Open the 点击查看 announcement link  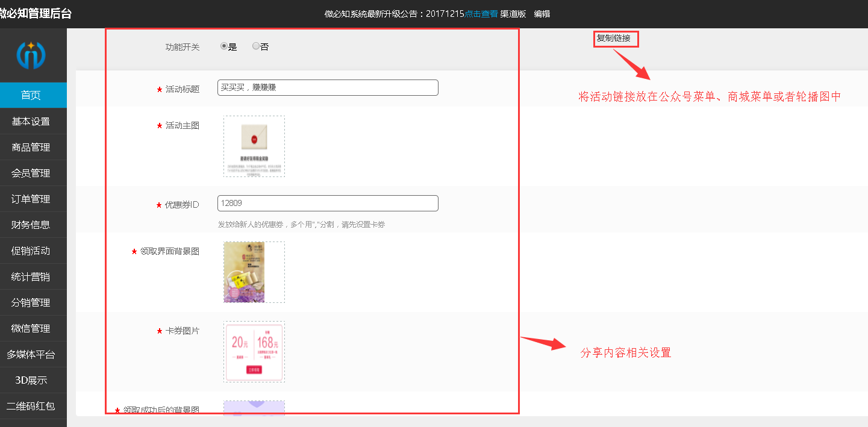click(x=481, y=13)
